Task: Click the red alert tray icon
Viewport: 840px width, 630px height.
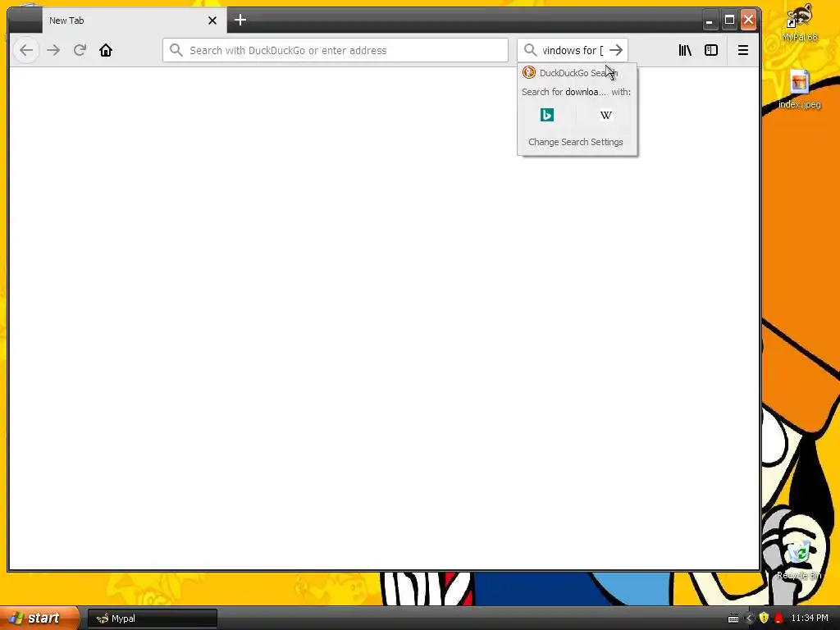Action: tap(778, 618)
